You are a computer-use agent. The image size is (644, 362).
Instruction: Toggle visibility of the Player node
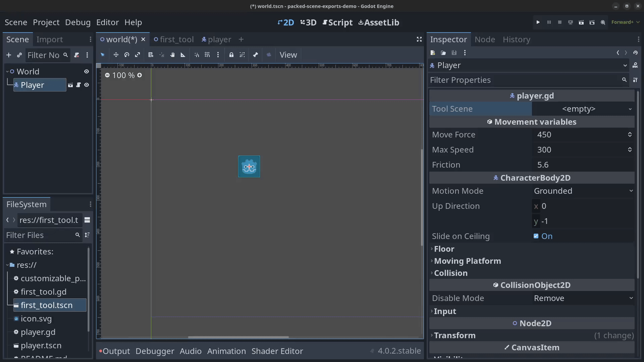[87, 85]
